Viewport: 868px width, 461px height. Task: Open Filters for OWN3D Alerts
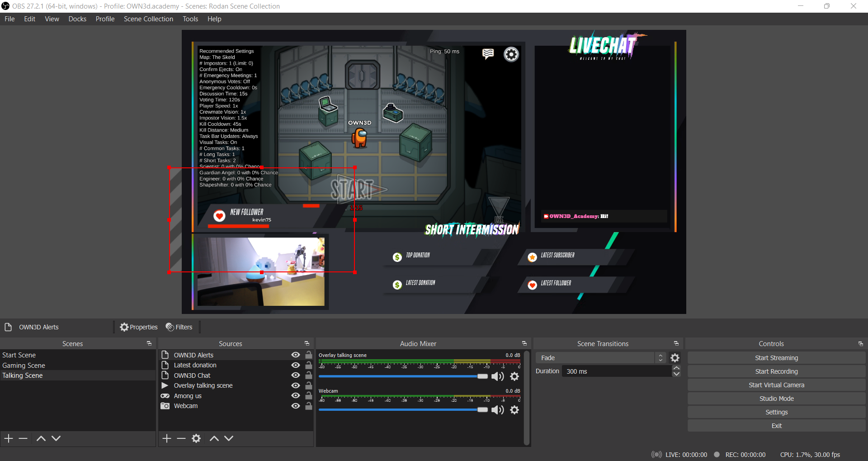click(179, 327)
